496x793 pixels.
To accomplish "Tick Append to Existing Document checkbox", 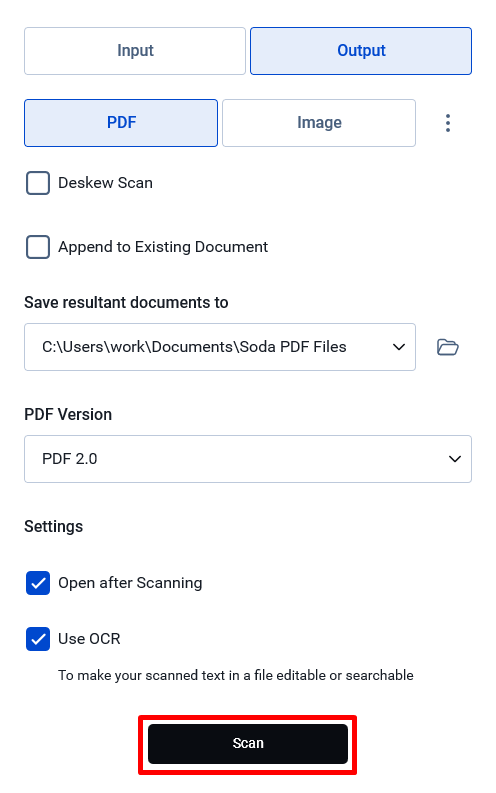I will pos(38,247).
